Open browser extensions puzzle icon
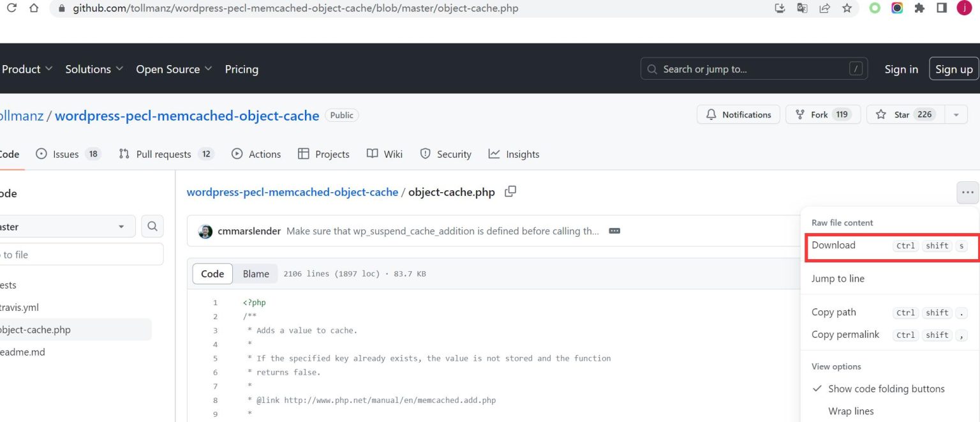Viewport: 980px width, 422px height. click(x=919, y=8)
